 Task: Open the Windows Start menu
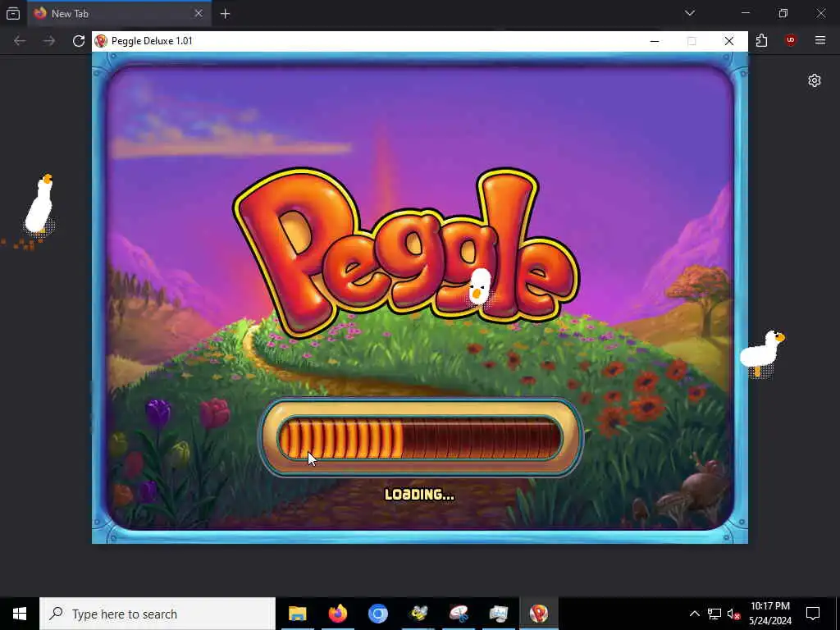[x=20, y=614]
